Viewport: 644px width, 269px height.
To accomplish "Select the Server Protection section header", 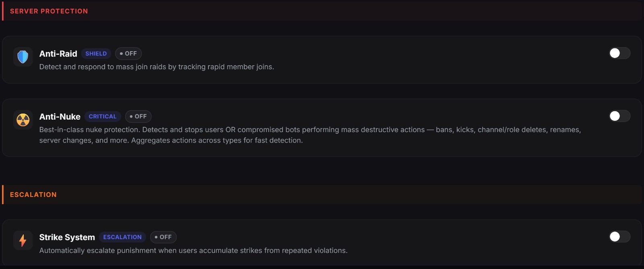I will pos(49,11).
